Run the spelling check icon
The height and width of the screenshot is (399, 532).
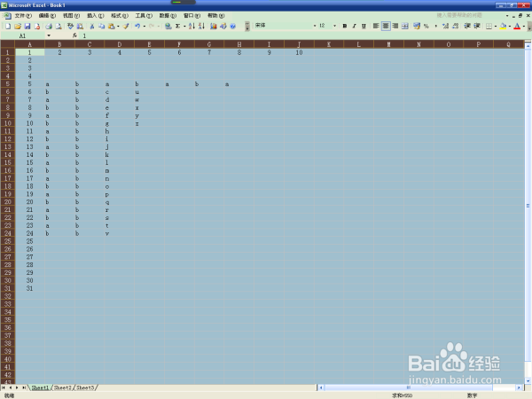[x=70, y=26]
